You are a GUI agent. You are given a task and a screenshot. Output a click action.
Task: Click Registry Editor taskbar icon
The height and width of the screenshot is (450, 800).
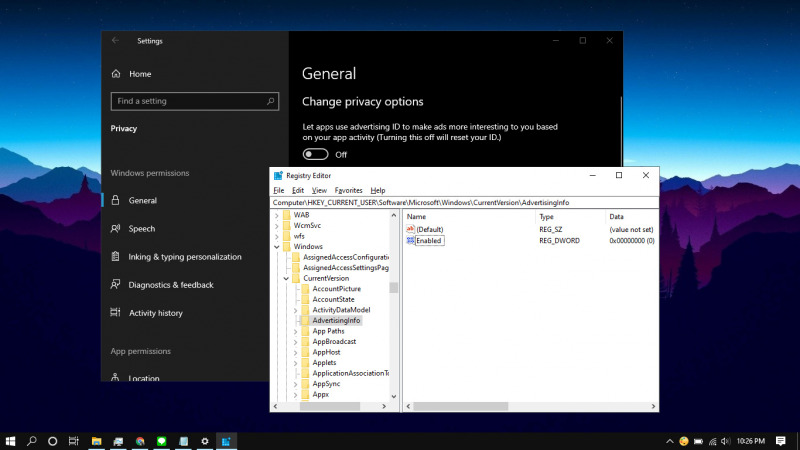point(226,441)
